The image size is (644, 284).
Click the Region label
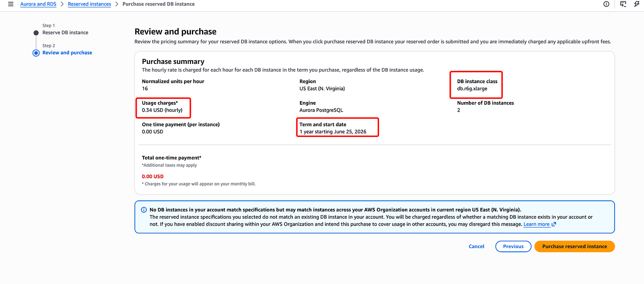(308, 81)
